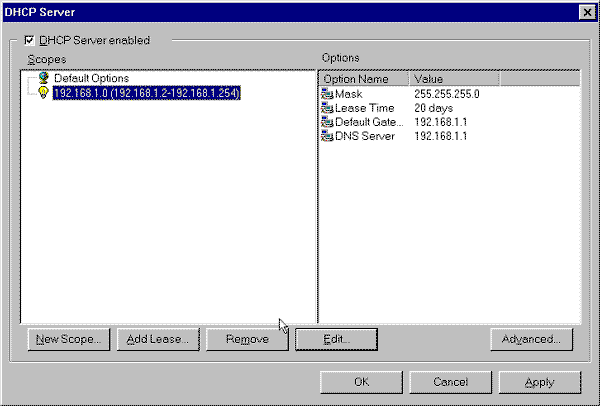Screen dimensions: 600x406
Task: Confirm with the OK button
Action: point(362,382)
